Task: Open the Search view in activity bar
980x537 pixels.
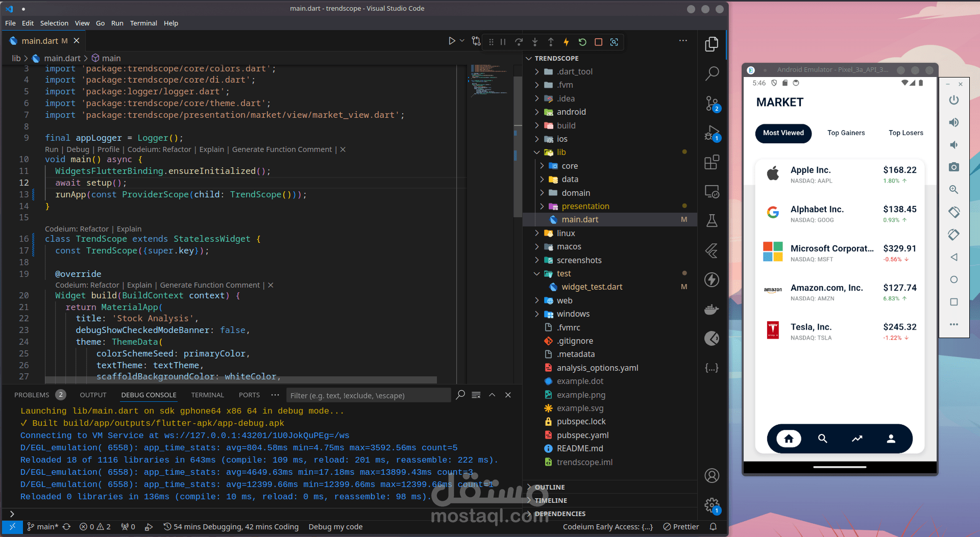Action: click(x=712, y=73)
